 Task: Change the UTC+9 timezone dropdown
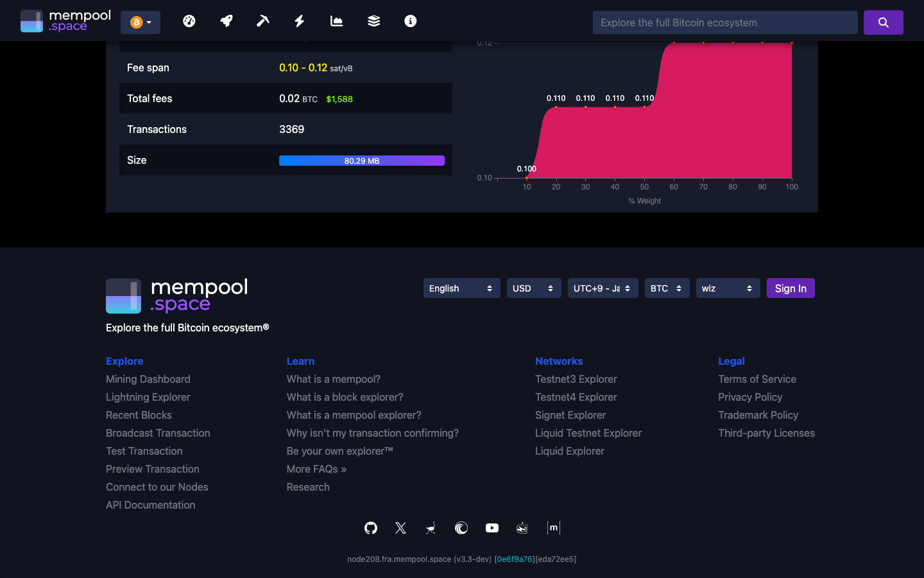point(603,288)
